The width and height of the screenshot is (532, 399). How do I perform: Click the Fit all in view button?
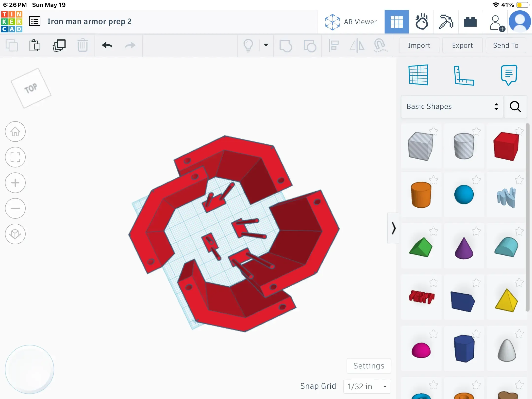pyautogui.click(x=15, y=157)
